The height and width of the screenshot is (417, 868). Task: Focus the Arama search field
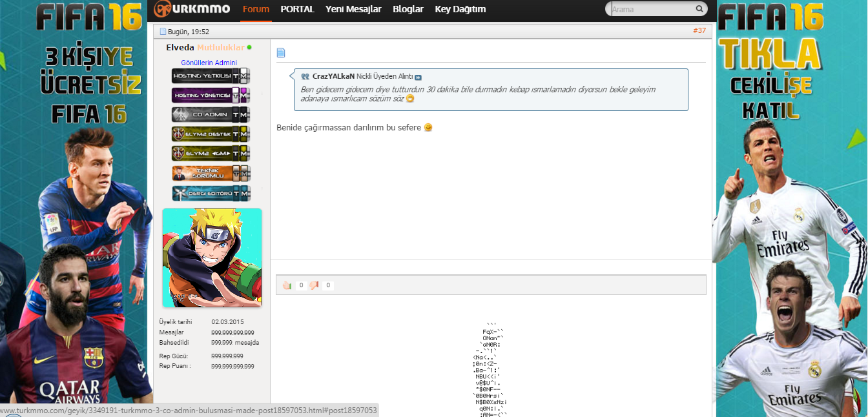coord(651,9)
